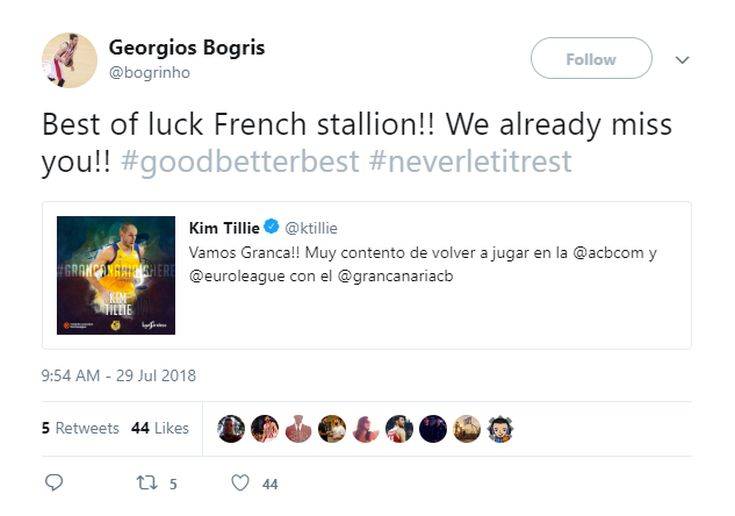The width and height of the screenshot is (735, 516).
Task: Open the #goodbetterbest hashtag
Action: pos(239,162)
